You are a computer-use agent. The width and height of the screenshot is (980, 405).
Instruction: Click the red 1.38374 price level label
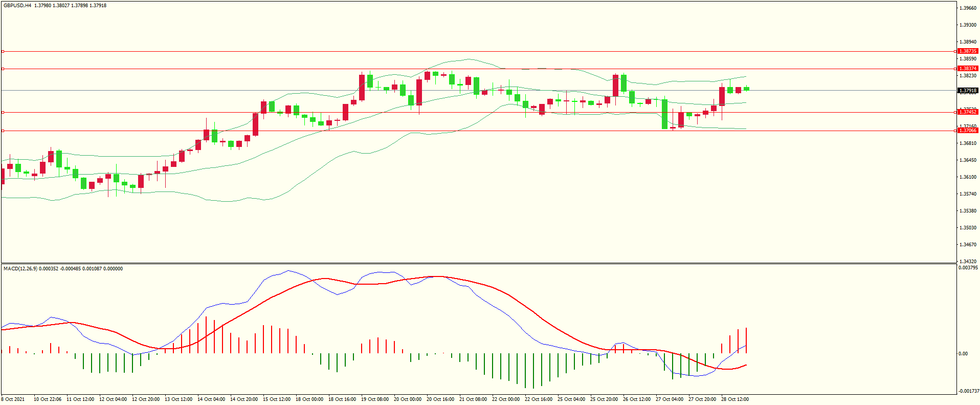tap(967, 69)
